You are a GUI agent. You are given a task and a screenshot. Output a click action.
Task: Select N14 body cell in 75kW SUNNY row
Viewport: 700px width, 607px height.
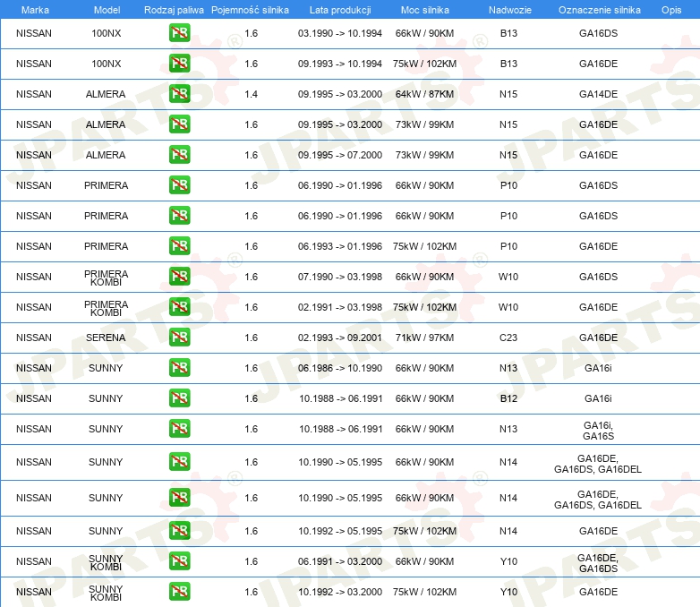(508, 531)
